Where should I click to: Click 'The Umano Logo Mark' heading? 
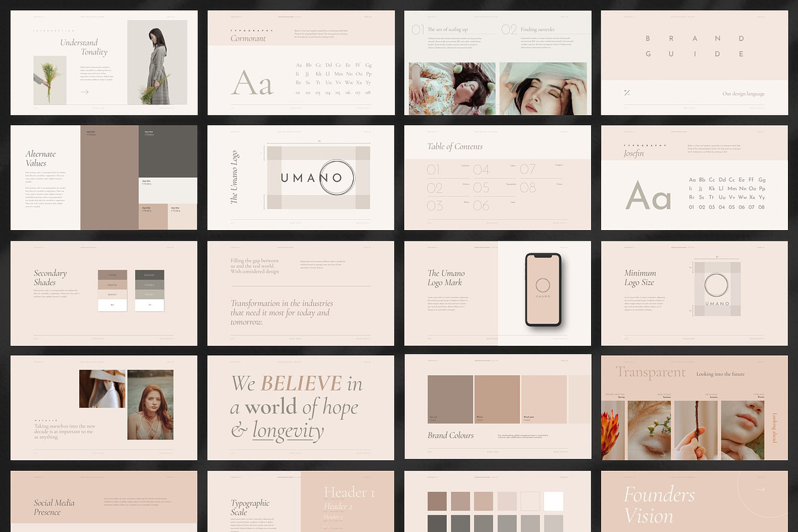[446, 277]
